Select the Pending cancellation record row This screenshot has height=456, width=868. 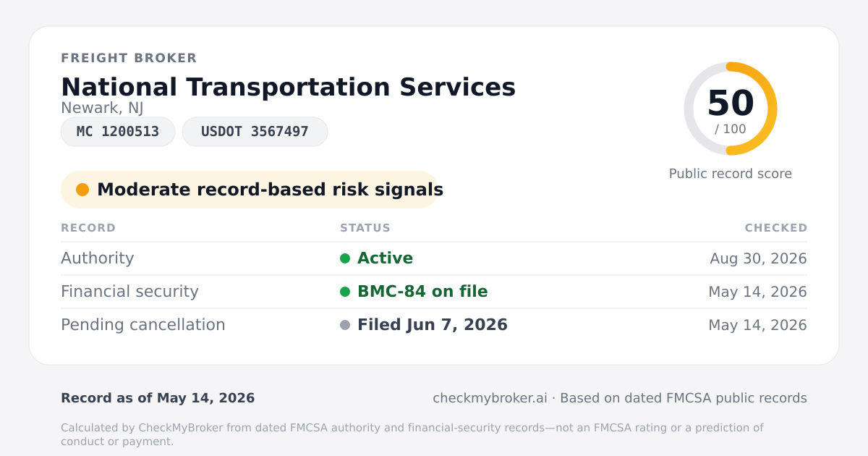coord(434,325)
